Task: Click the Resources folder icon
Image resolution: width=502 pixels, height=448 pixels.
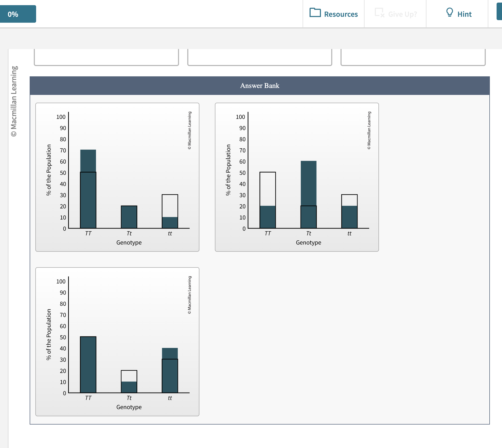Action: (x=315, y=13)
